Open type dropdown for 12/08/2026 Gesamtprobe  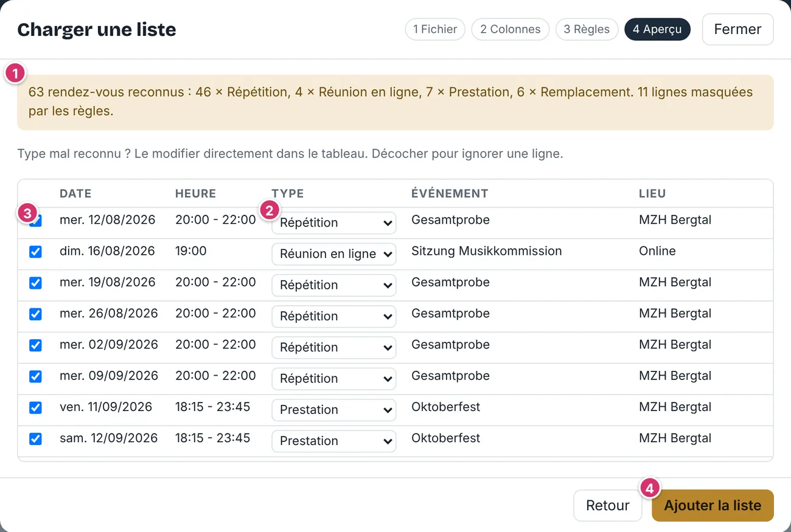pyautogui.click(x=334, y=223)
